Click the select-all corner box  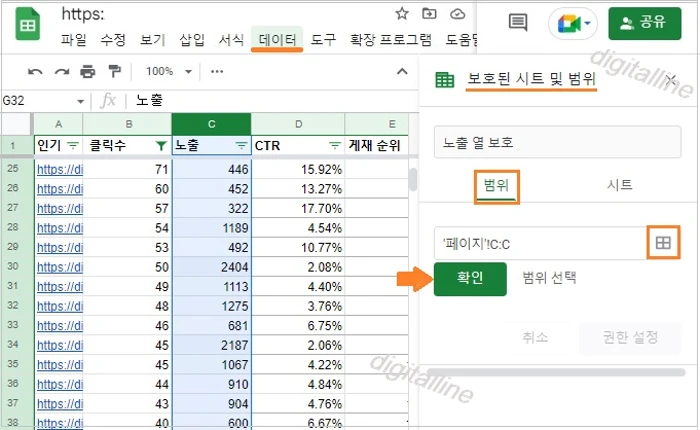(17, 124)
